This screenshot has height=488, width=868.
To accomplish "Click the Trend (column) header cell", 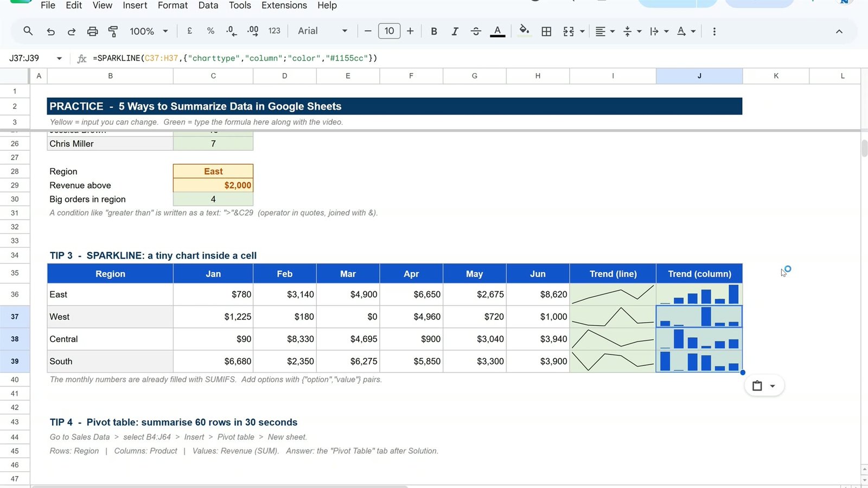I will [x=699, y=274].
